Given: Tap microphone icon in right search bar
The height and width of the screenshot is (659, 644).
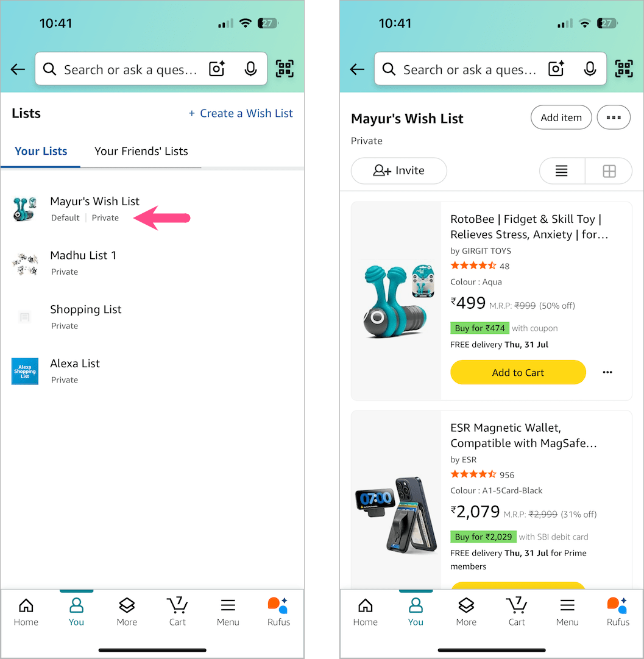Looking at the screenshot, I should point(590,69).
